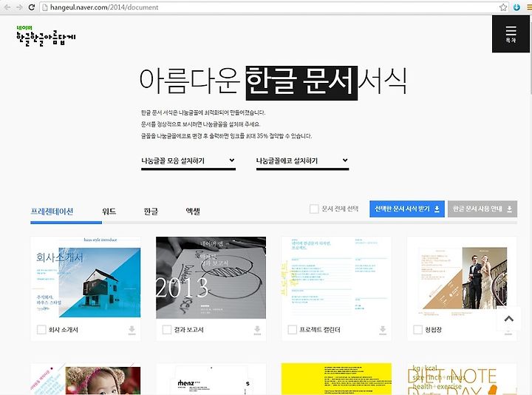Select the 프레젠테이션 tab
Viewport: 532px width, 395px height.
[52, 212]
